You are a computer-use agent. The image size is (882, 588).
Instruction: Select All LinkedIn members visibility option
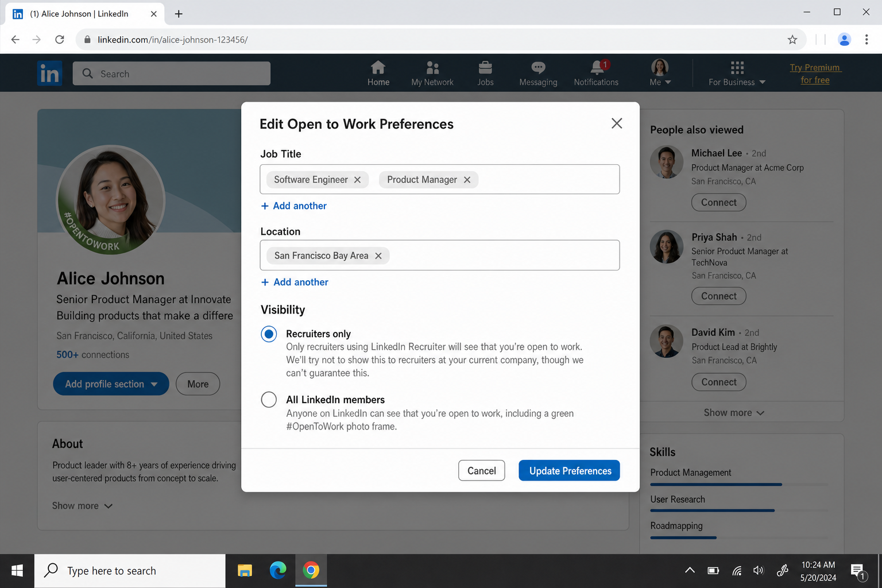[x=269, y=400]
